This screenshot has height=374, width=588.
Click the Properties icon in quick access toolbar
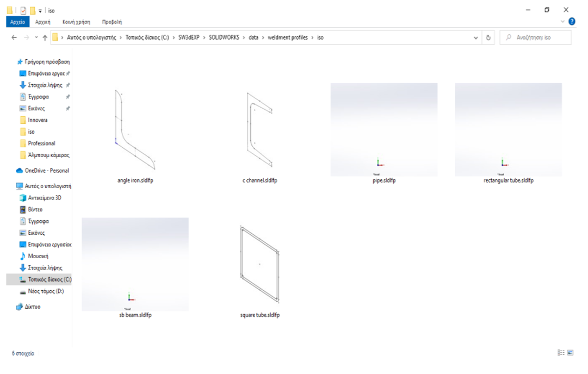(x=23, y=10)
